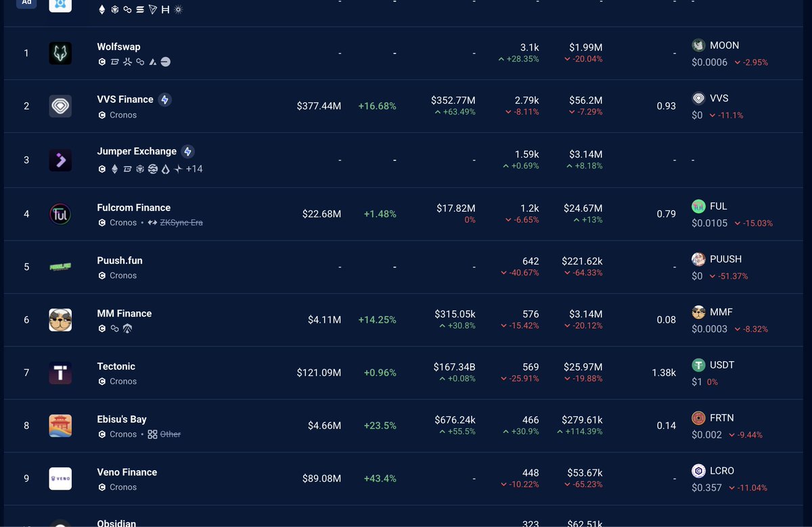Click the $53.67k volume for Veno Finance

[585, 472]
